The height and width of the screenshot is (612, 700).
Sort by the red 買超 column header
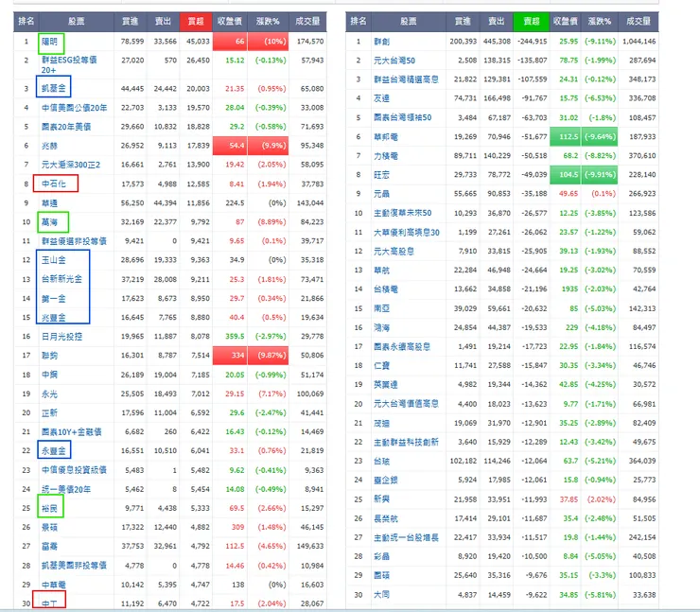pyautogui.click(x=196, y=22)
